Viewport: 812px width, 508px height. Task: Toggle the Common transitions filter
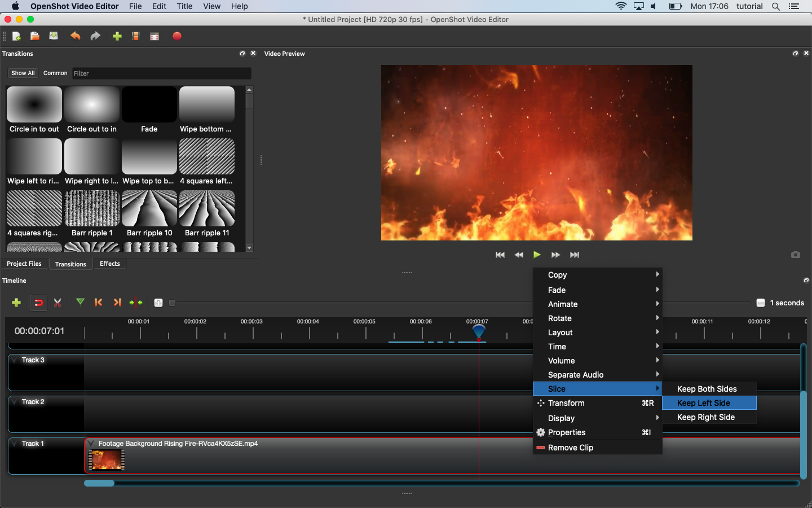pyautogui.click(x=55, y=73)
